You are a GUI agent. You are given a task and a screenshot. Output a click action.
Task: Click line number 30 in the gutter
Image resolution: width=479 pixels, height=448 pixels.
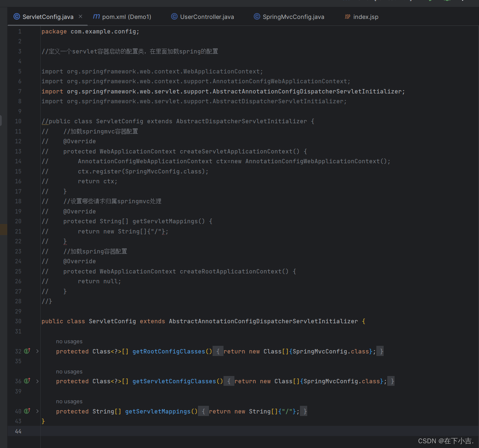(18, 321)
